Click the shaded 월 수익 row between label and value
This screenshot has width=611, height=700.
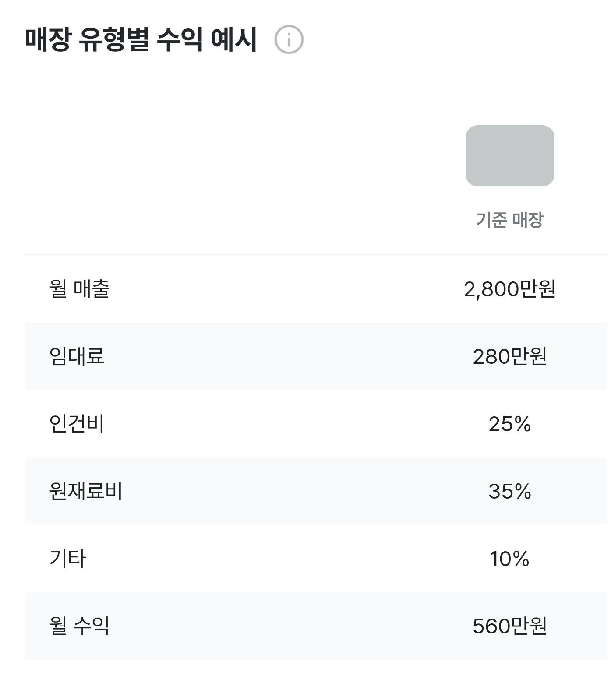point(285,626)
